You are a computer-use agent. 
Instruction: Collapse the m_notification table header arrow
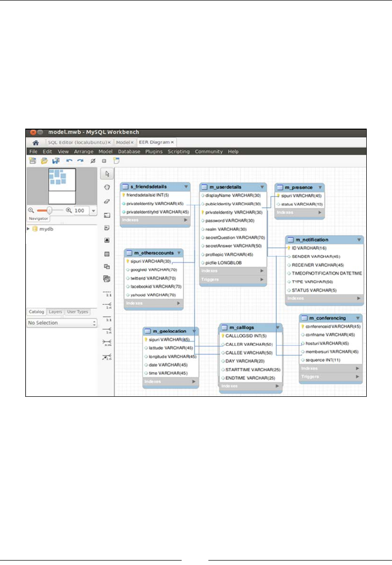tap(359, 239)
